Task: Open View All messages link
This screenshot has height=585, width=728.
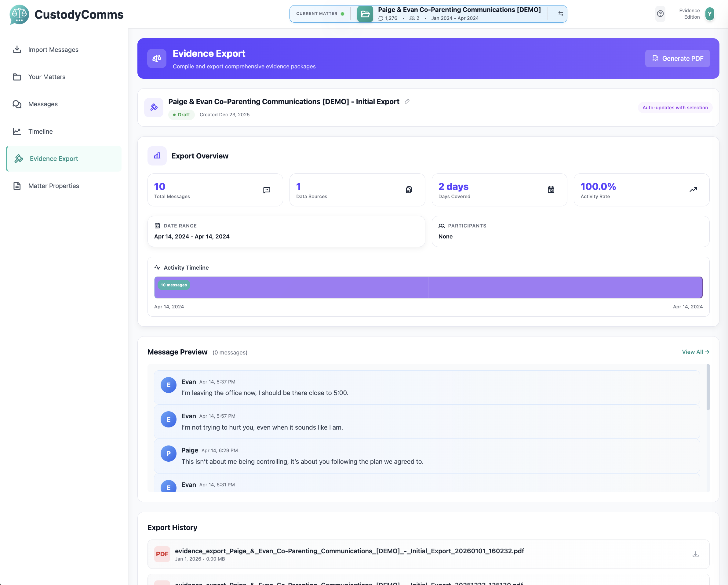Action: point(695,352)
